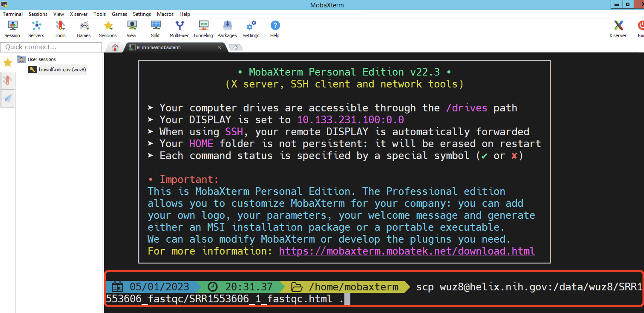
Task: Close the /home/mobaxterm tab
Action: coord(219,47)
